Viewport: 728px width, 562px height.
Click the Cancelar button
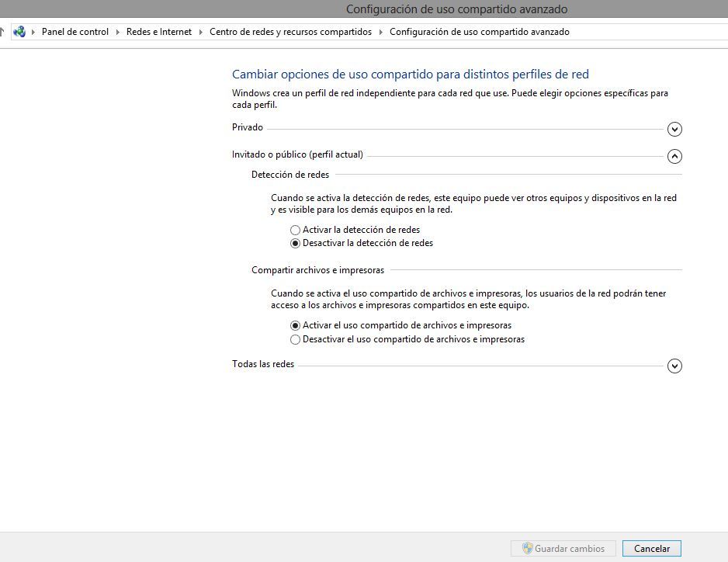coord(651,549)
